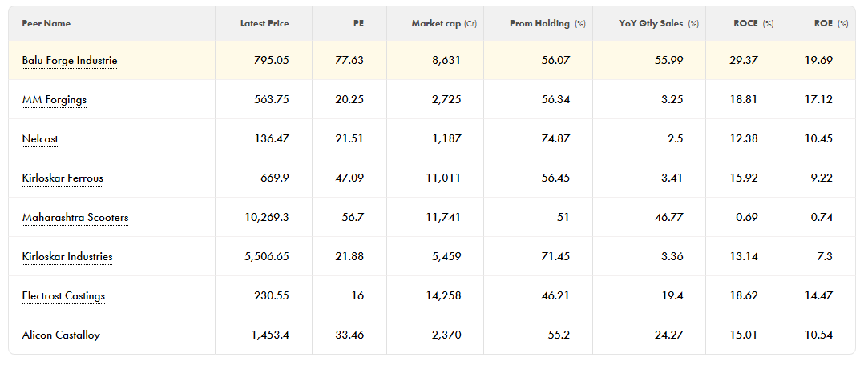Screen dimensions: 868x365
Task: Open the Kirloskar Ferrous peer link
Action: [63, 178]
